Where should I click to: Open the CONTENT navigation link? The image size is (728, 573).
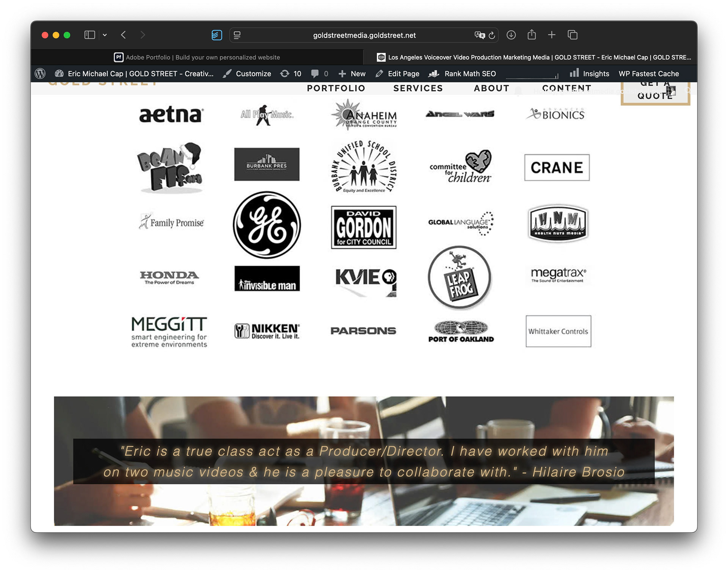pos(566,88)
